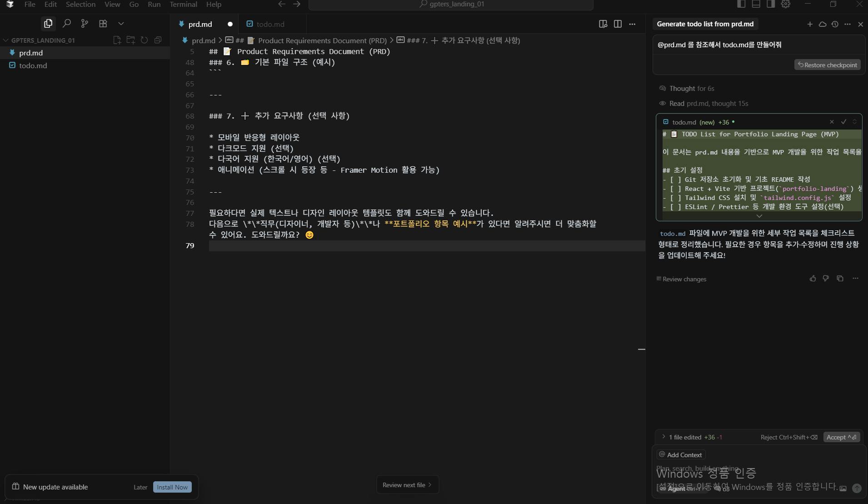Image resolution: width=868 pixels, height=504 pixels.
Task: Show chat history clock icon
Action: pyautogui.click(x=835, y=24)
